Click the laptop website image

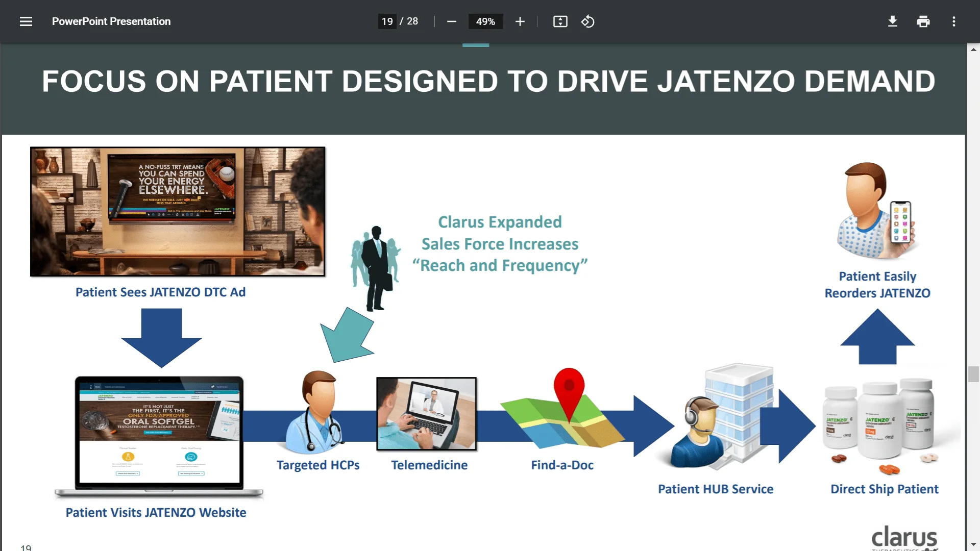click(159, 437)
